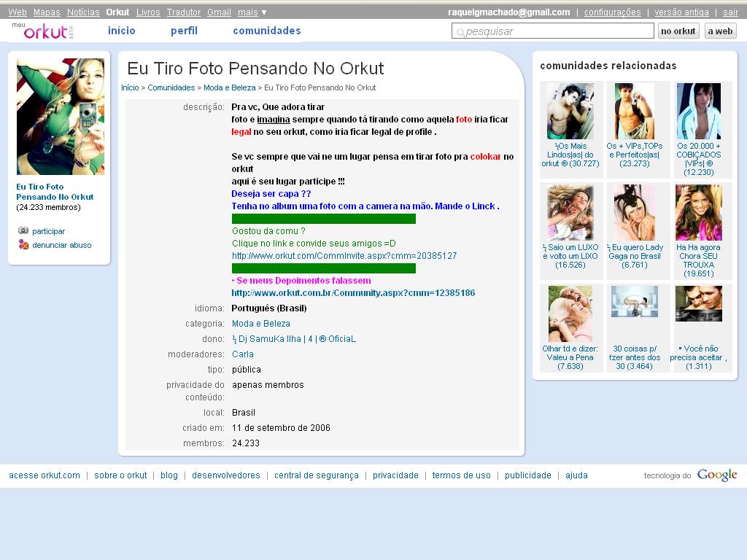Click the Moda e Beleza category link

point(261,323)
